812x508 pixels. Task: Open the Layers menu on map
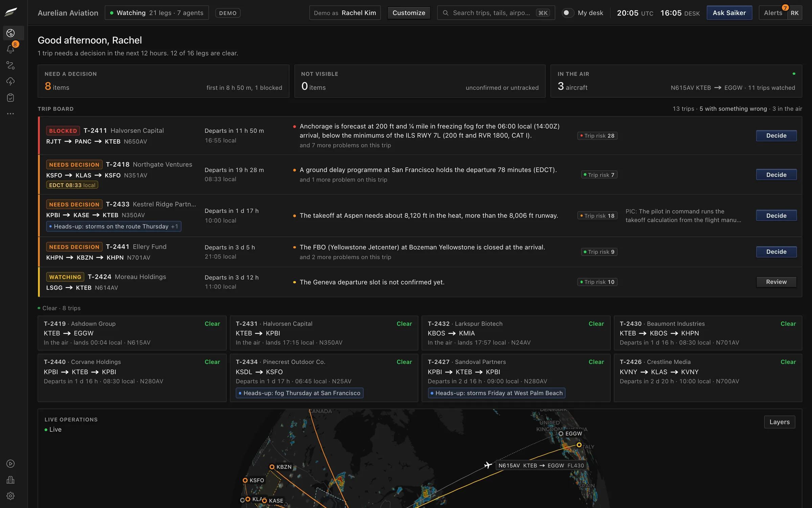coord(780,422)
